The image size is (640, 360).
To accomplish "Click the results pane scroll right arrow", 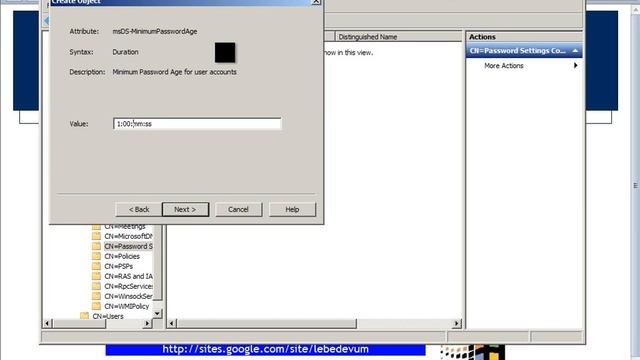I will (x=457, y=323).
